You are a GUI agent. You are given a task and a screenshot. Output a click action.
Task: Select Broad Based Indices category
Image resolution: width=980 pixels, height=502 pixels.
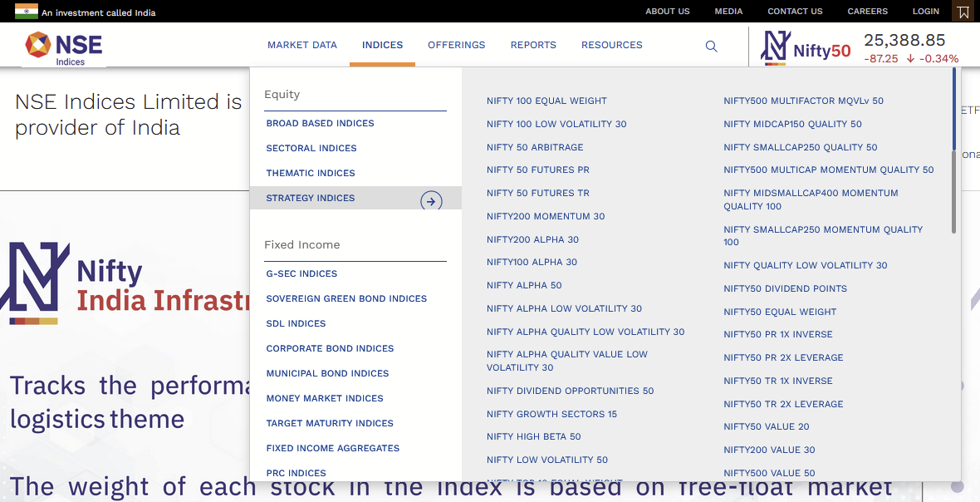(x=320, y=123)
